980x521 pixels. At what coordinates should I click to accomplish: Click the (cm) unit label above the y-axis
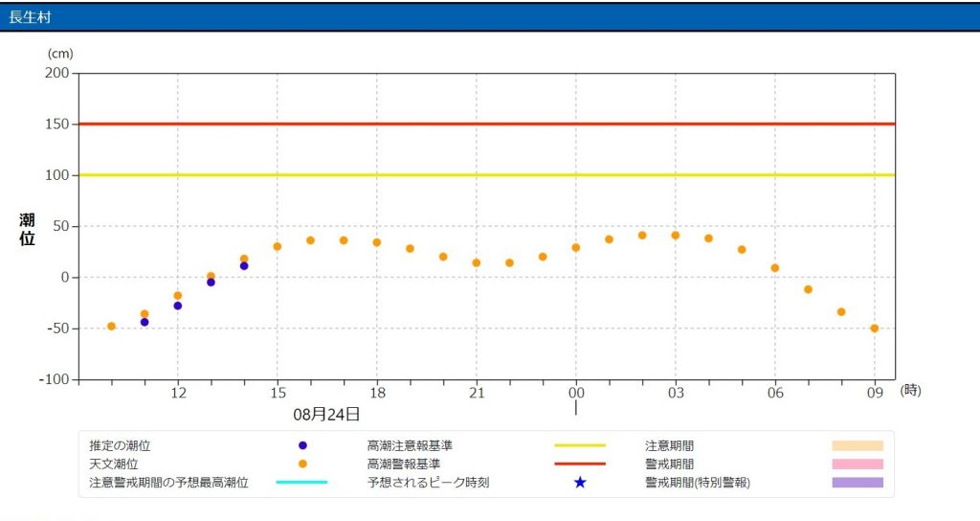(x=60, y=54)
